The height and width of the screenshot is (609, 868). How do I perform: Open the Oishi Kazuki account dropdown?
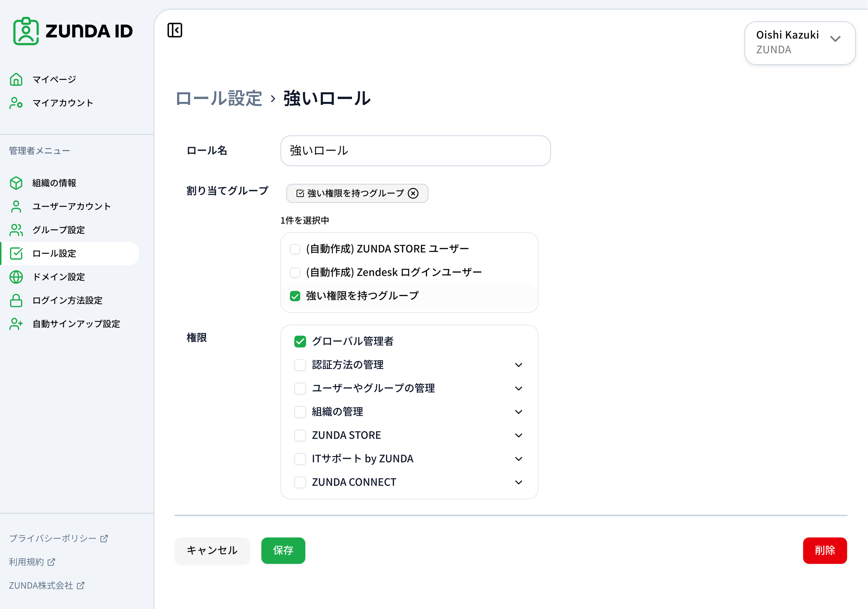click(x=799, y=43)
